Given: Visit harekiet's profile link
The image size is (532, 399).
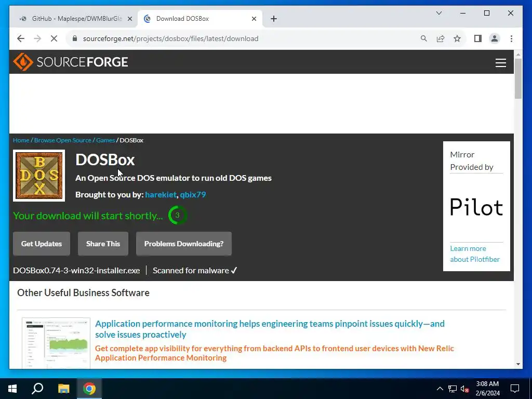Looking at the screenshot, I should 161,195.
